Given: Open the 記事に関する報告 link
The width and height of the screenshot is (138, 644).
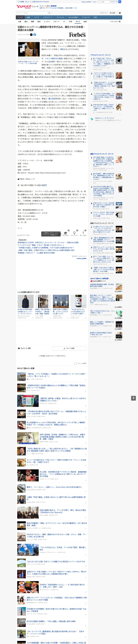Looking at the screenshot, I should tap(24, 235).
